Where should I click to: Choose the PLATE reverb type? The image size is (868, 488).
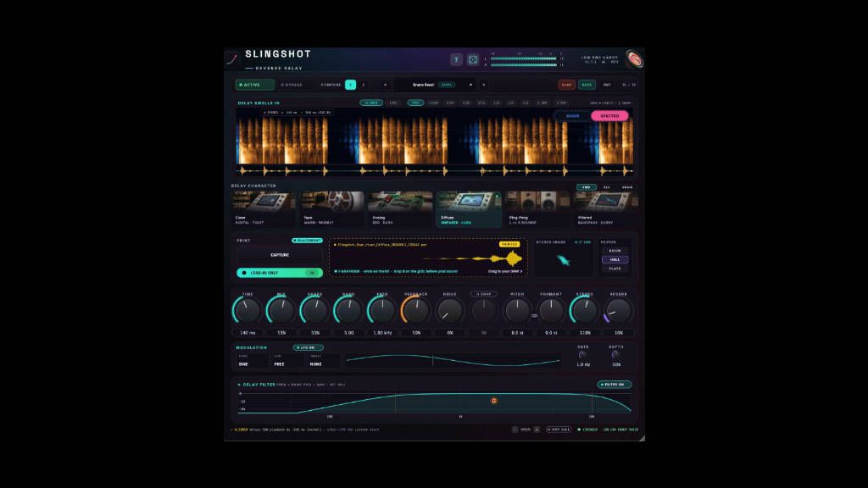(615, 269)
